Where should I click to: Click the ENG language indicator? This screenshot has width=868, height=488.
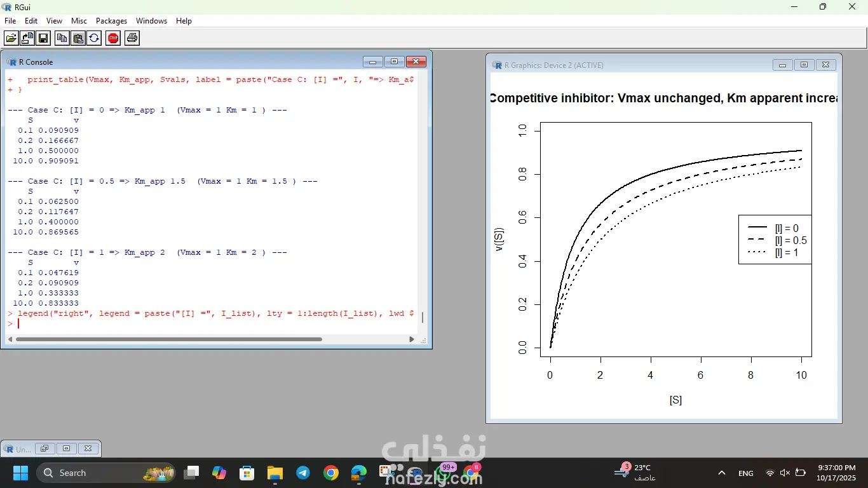click(x=746, y=473)
